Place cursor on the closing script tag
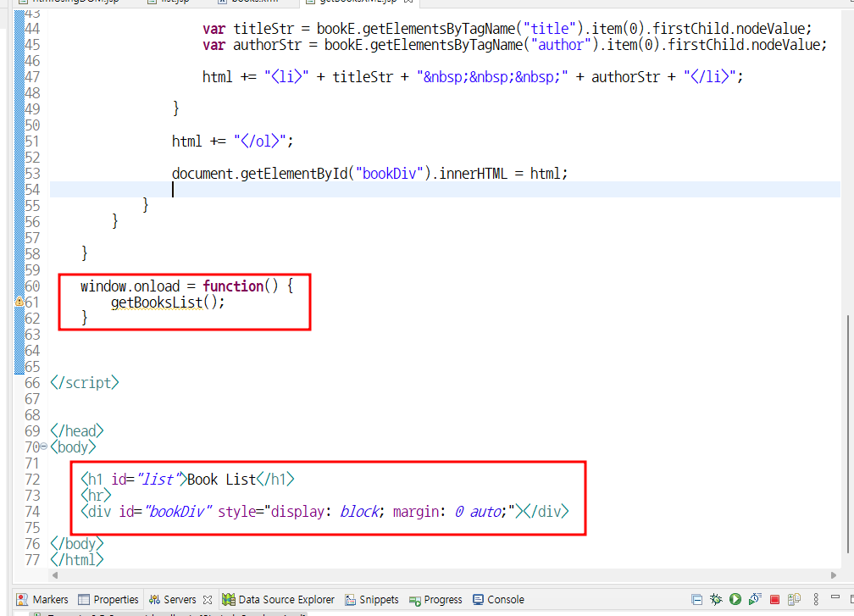Viewport: 854px width, 616px height. pyautogui.click(x=85, y=383)
